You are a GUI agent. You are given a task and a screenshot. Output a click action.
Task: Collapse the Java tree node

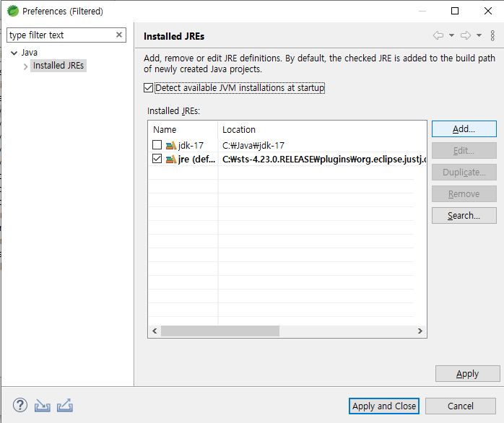(14, 53)
